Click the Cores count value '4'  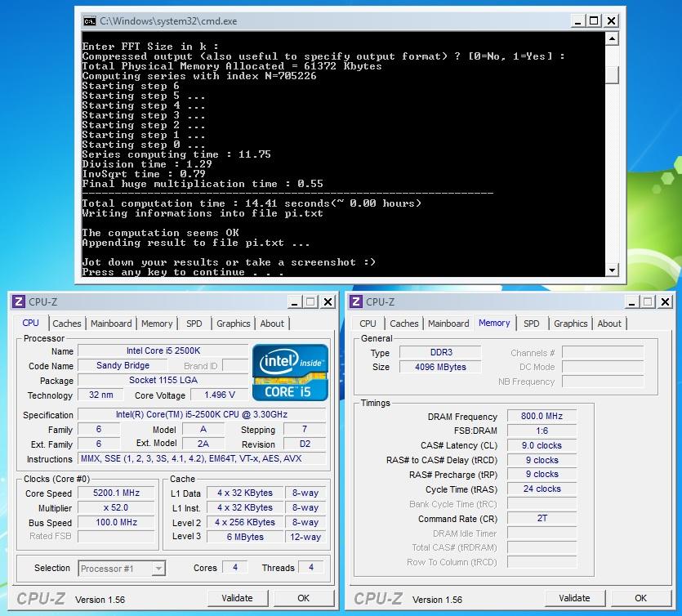235,567
